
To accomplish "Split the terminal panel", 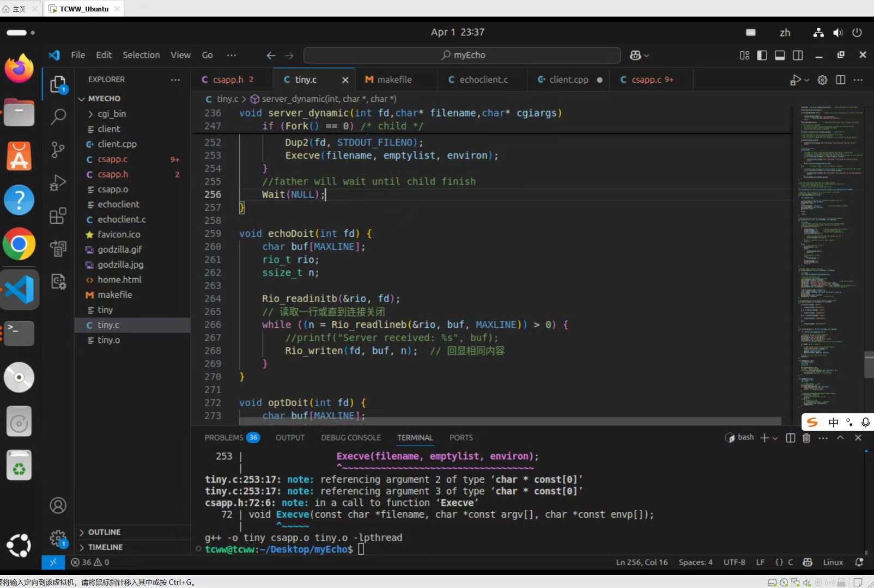I will (x=791, y=438).
